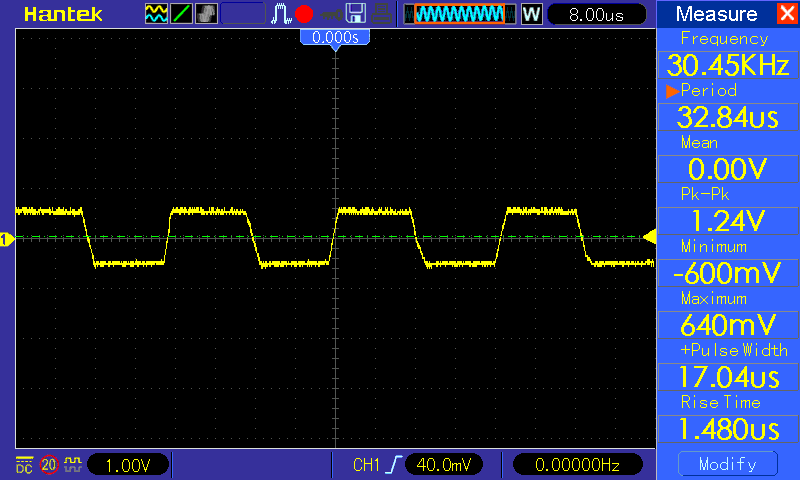Click the square wave probe icon
This screenshot has width=800, height=480.
[73, 464]
